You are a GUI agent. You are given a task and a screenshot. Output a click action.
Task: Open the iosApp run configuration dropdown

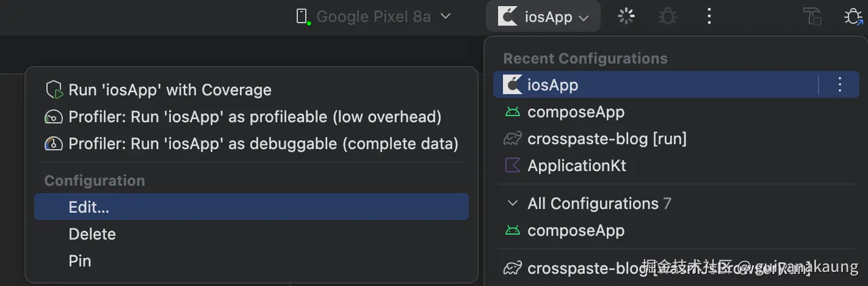pos(543,16)
